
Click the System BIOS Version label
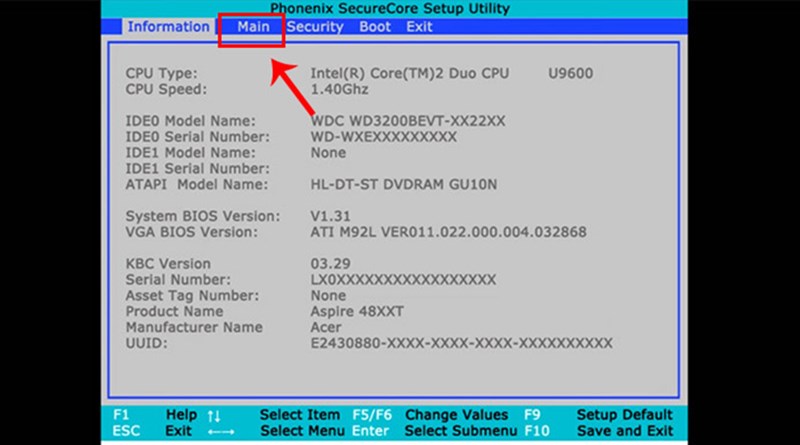click(x=203, y=216)
